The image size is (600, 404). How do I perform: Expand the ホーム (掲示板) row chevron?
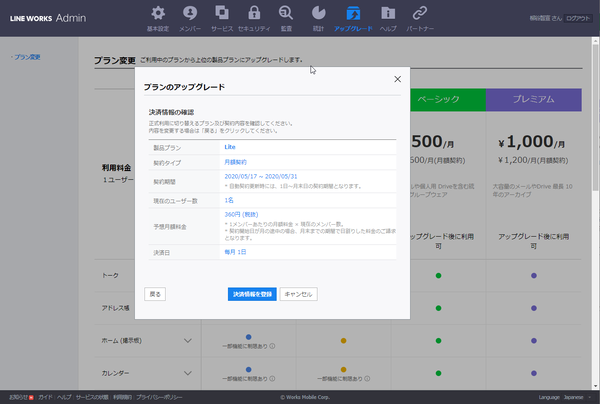point(189,341)
